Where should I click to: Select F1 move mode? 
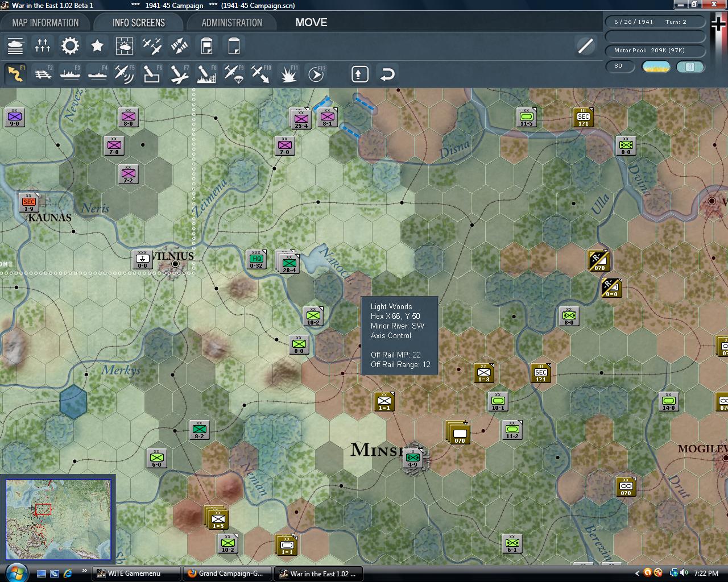tap(15, 74)
